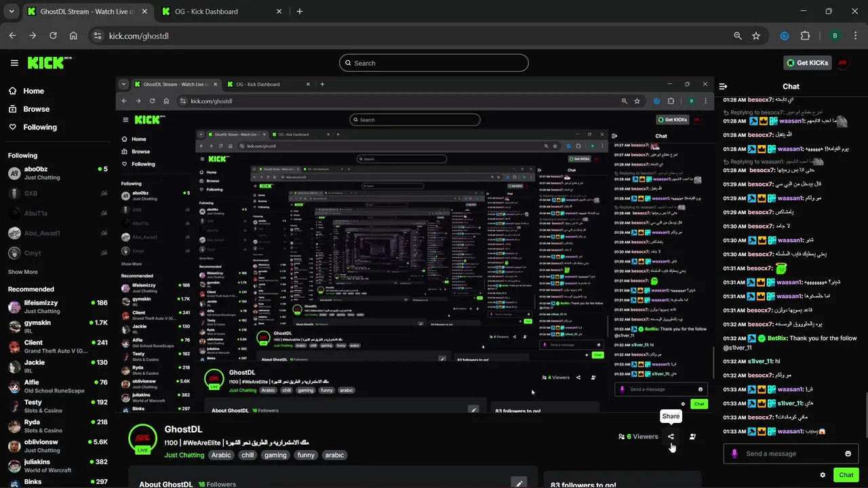The image size is (868, 488).
Task: Go back with the browser back arrow
Action: pyautogui.click(x=12, y=36)
